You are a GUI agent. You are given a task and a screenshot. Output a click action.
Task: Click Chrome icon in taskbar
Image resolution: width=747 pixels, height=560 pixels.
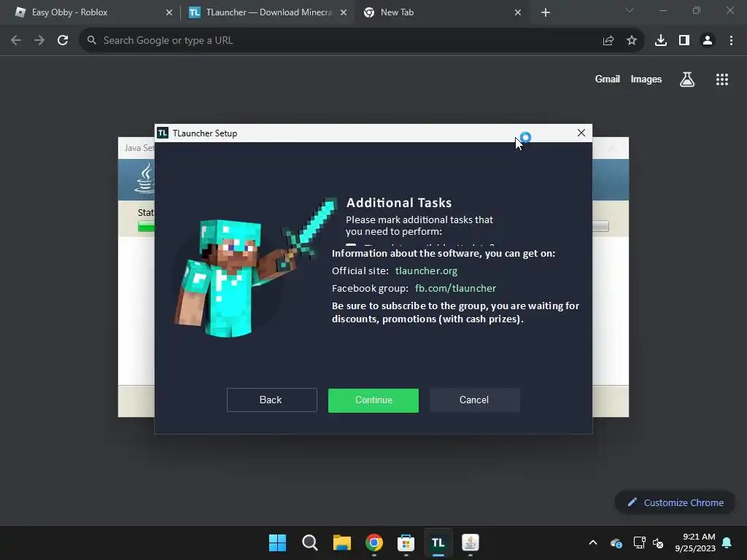point(374,542)
